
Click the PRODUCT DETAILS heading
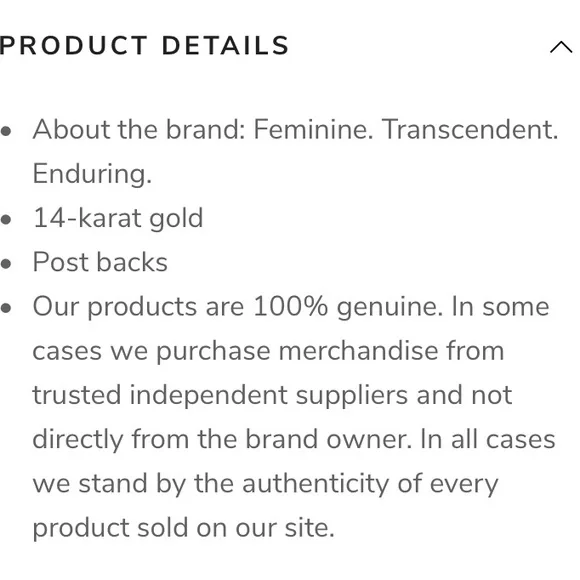pyautogui.click(x=144, y=45)
